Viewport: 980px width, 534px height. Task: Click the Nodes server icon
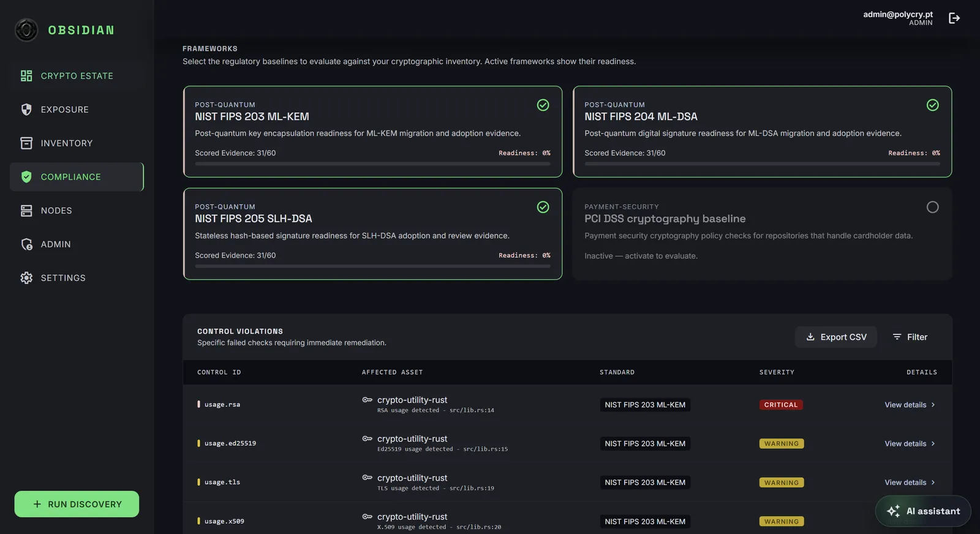[26, 211]
